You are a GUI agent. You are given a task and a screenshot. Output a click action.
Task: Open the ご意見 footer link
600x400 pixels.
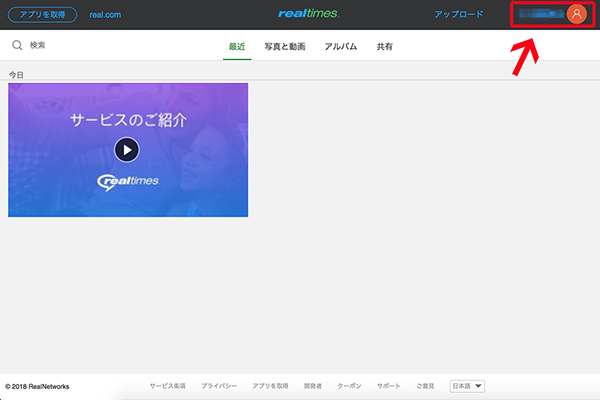click(x=425, y=386)
